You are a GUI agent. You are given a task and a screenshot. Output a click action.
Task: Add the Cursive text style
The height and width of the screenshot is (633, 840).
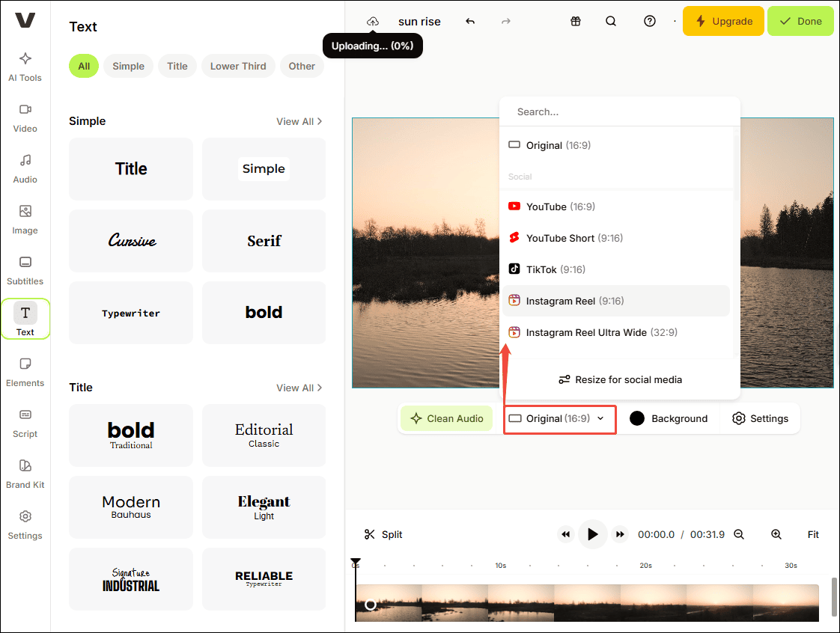coord(131,241)
